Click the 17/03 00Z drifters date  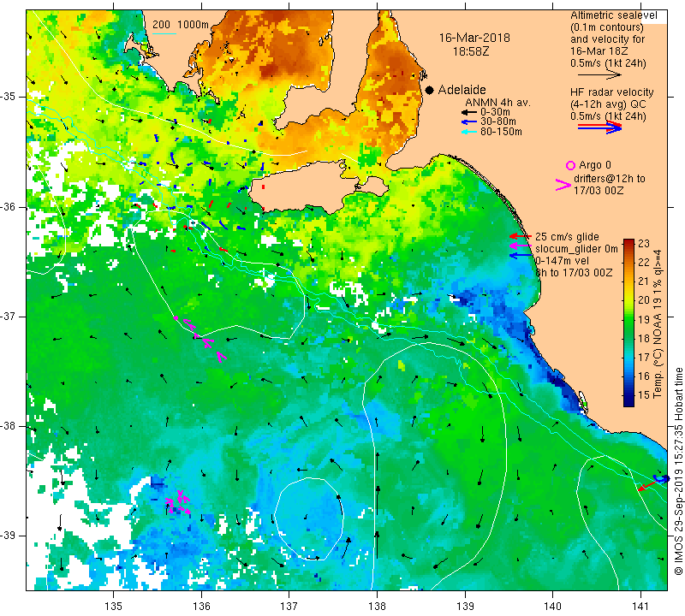pos(598,191)
